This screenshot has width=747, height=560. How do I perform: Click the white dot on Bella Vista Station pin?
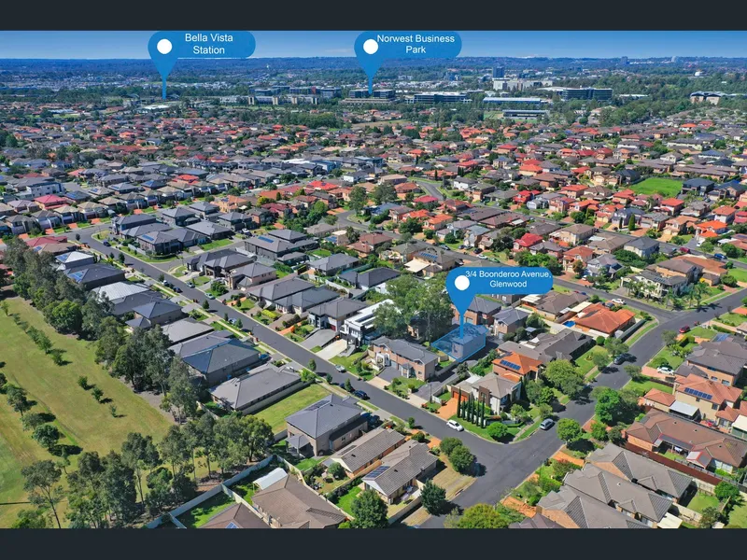point(164,46)
